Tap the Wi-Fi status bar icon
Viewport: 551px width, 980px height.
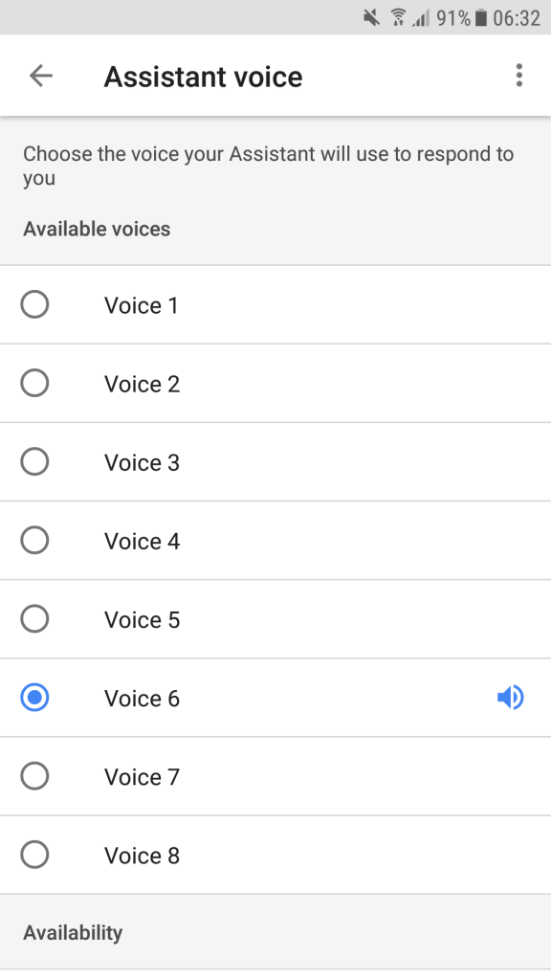pos(398,17)
